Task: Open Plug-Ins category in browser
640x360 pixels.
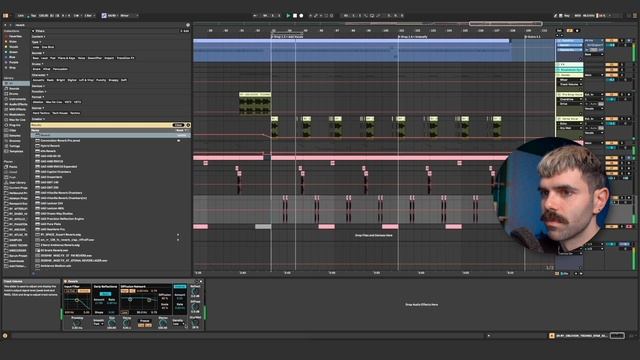Action: click(x=15, y=125)
